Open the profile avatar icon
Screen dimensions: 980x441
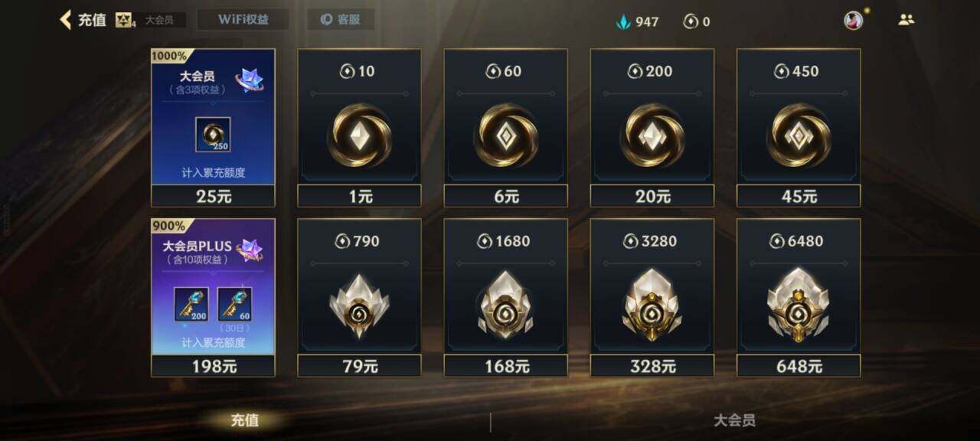pos(853,21)
